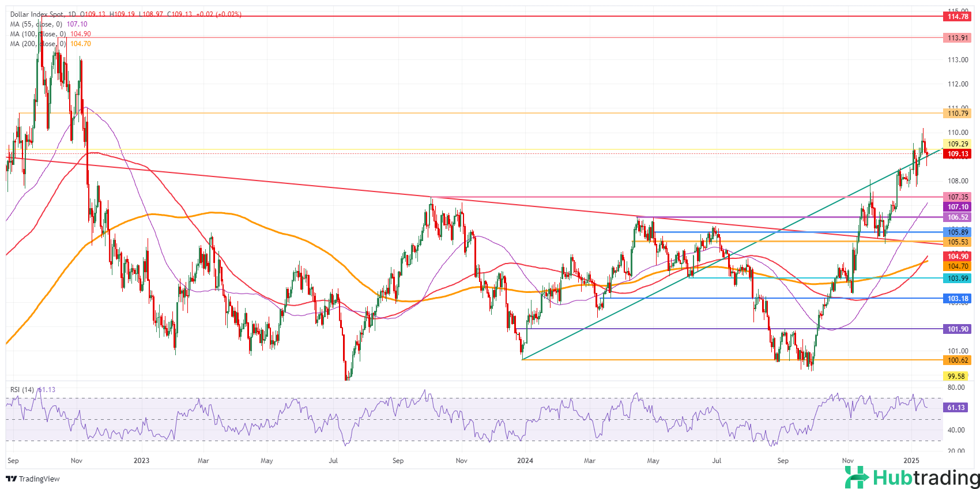Select the 100.62 orange support level tag
980x489 pixels.
(958, 360)
